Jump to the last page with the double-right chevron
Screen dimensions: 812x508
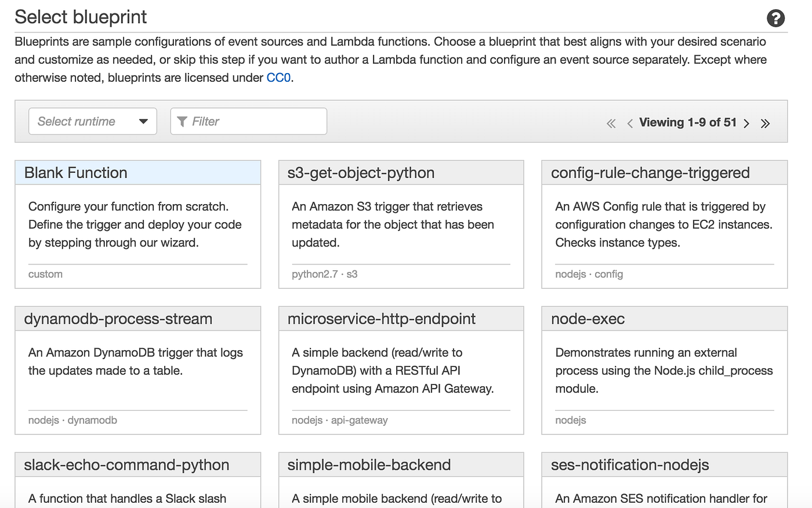765,122
